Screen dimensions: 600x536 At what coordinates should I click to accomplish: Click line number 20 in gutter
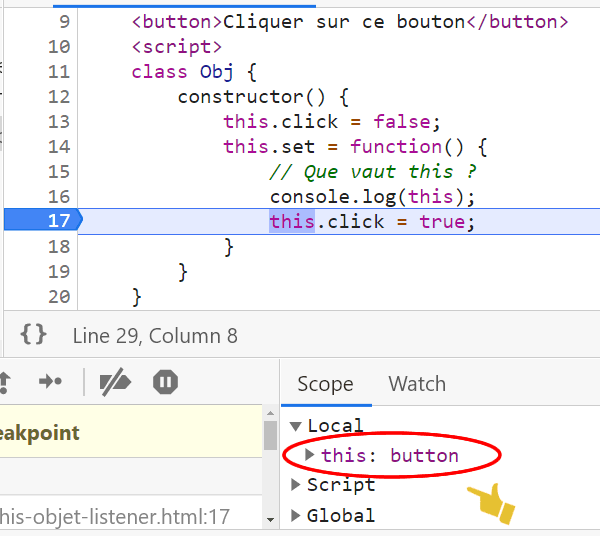pyautogui.click(x=59, y=297)
